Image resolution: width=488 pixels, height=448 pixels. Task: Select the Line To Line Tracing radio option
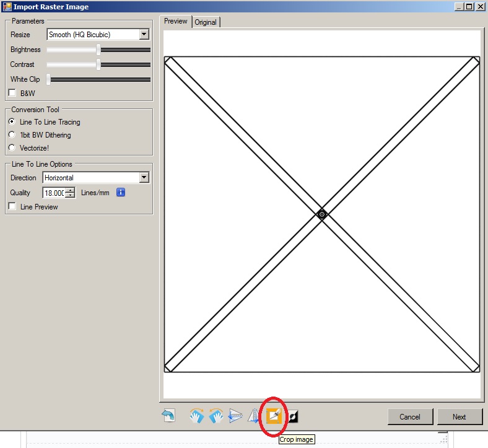coord(12,121)
